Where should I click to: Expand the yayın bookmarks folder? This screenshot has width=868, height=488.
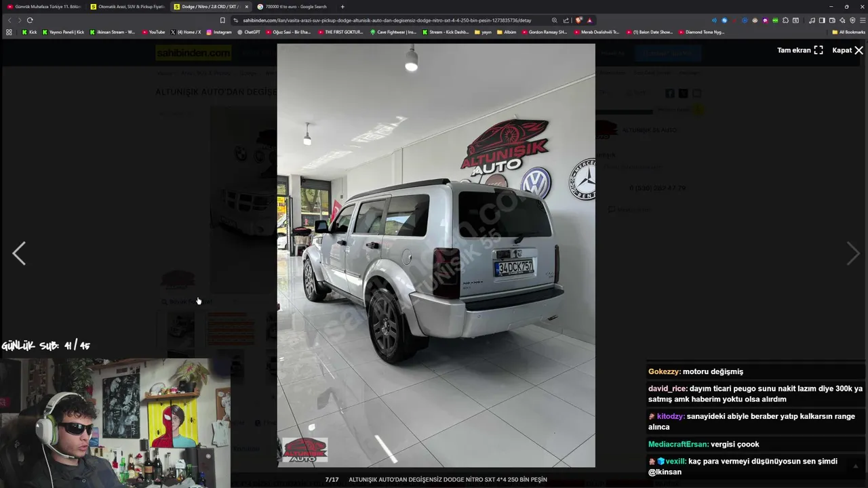click(x=483, y=32)
